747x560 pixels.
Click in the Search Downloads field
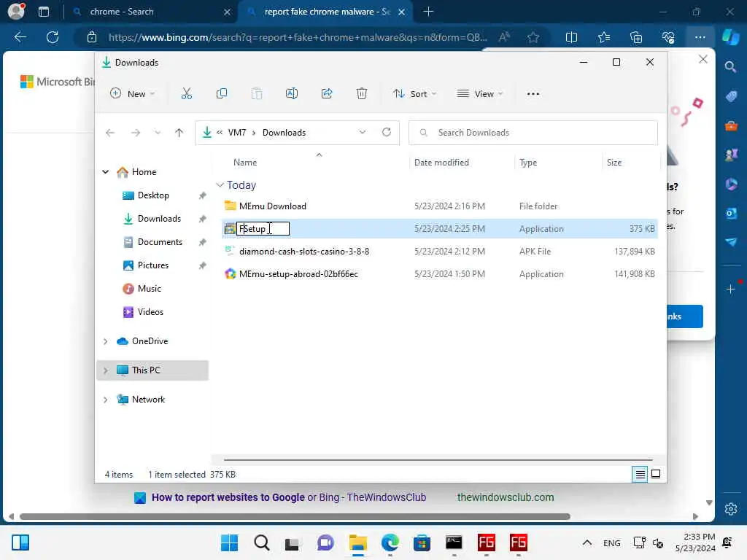533,133
